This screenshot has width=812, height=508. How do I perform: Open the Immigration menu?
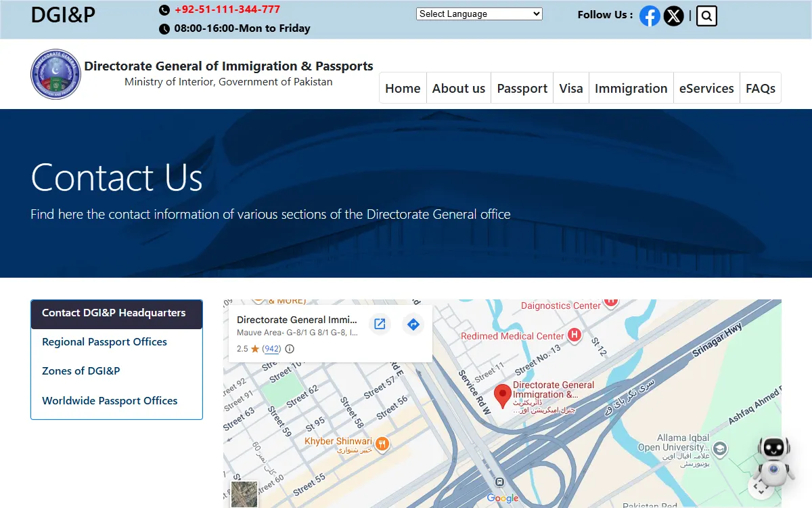click(x=631, y=88)
